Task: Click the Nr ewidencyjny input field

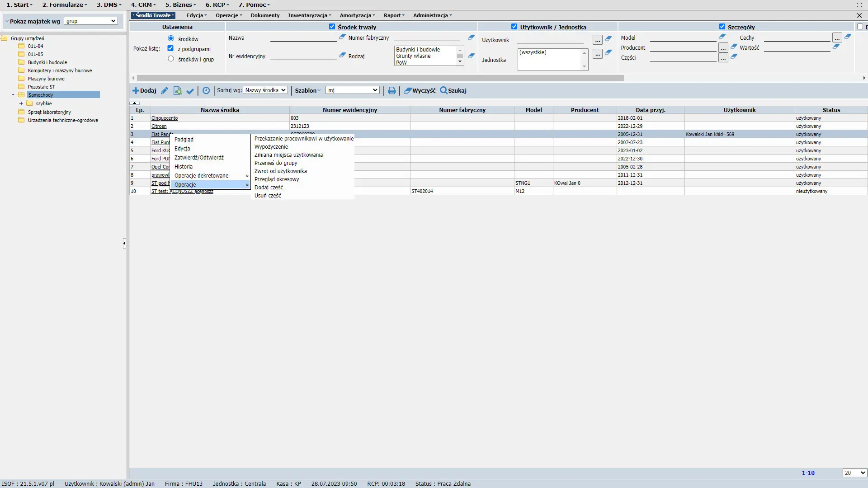Action: [x=303, y=56]
